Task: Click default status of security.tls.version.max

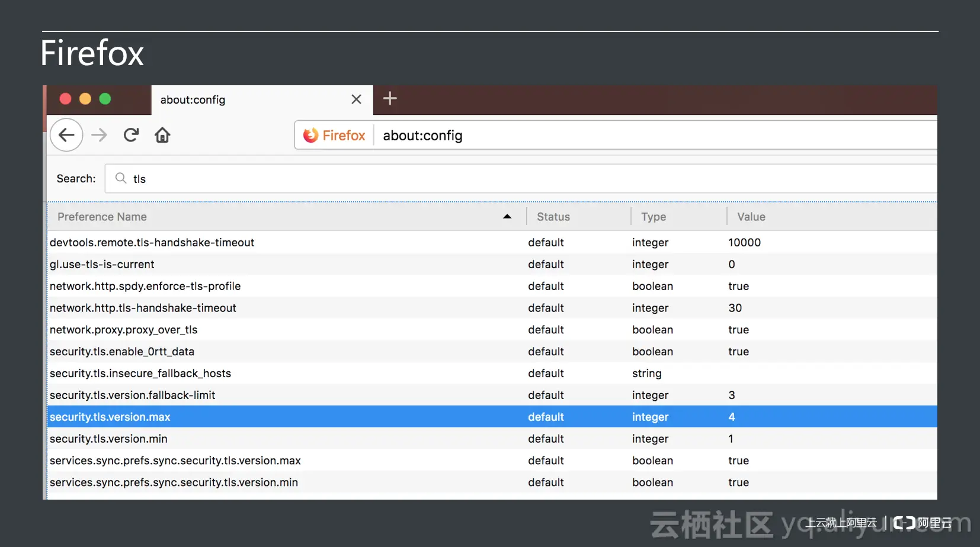Action: (x=546, y=417)
